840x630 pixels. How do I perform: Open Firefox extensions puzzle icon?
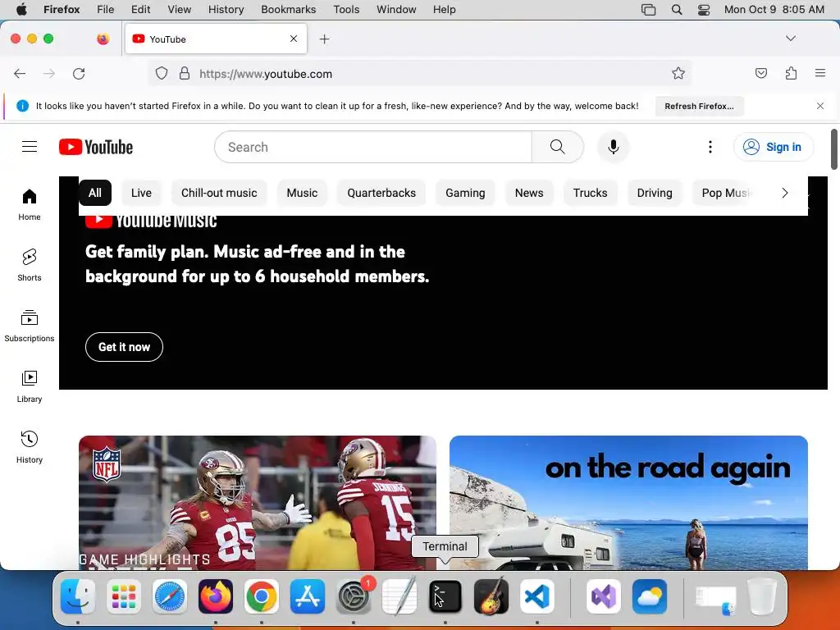pyautogui.click(x=791, y=73)
